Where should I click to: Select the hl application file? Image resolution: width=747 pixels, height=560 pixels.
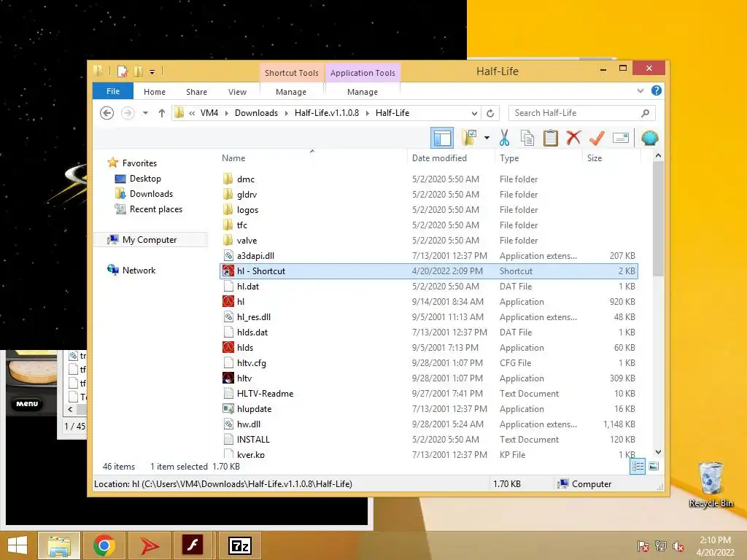(x=241, y=301)
